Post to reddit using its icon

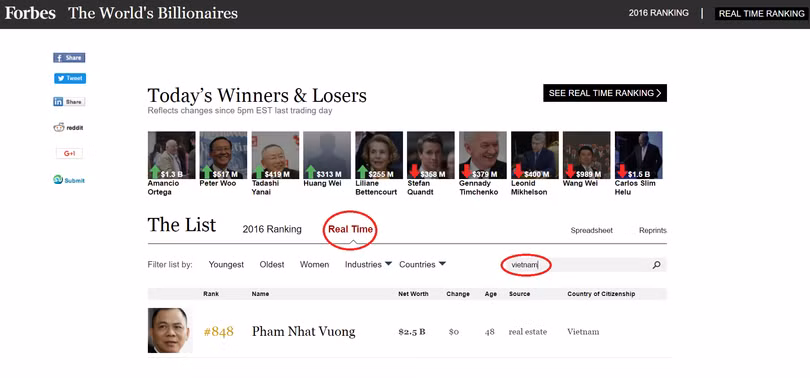(69, 128)
